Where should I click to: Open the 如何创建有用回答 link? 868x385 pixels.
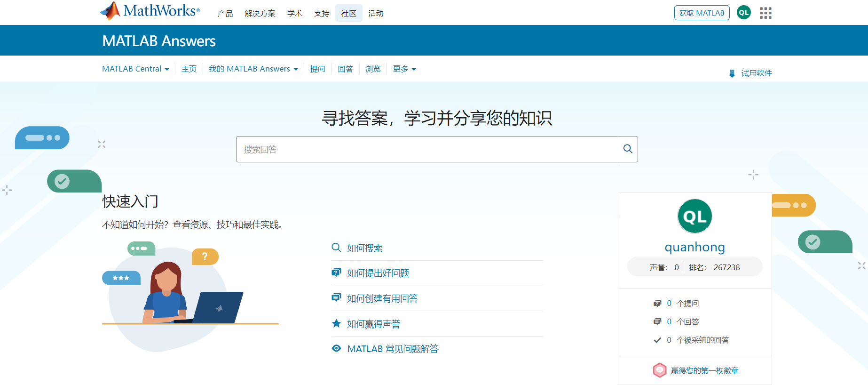click(382, 298)
